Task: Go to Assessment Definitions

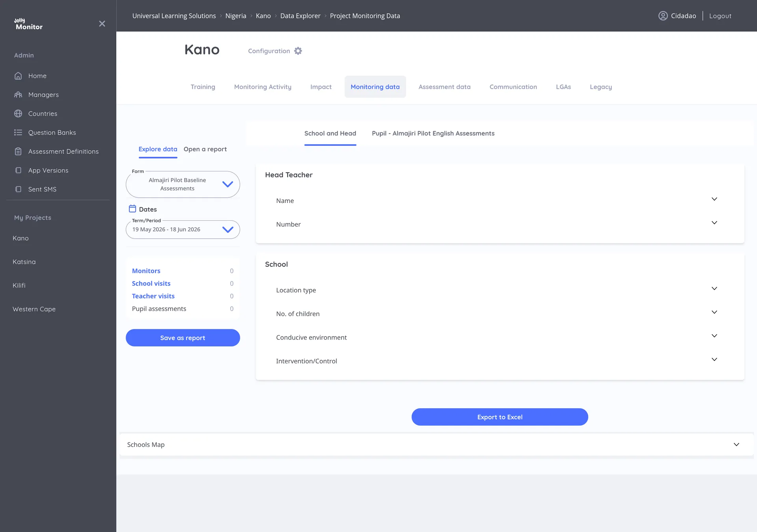Action: pyautogui.click(x=63, y=151)
